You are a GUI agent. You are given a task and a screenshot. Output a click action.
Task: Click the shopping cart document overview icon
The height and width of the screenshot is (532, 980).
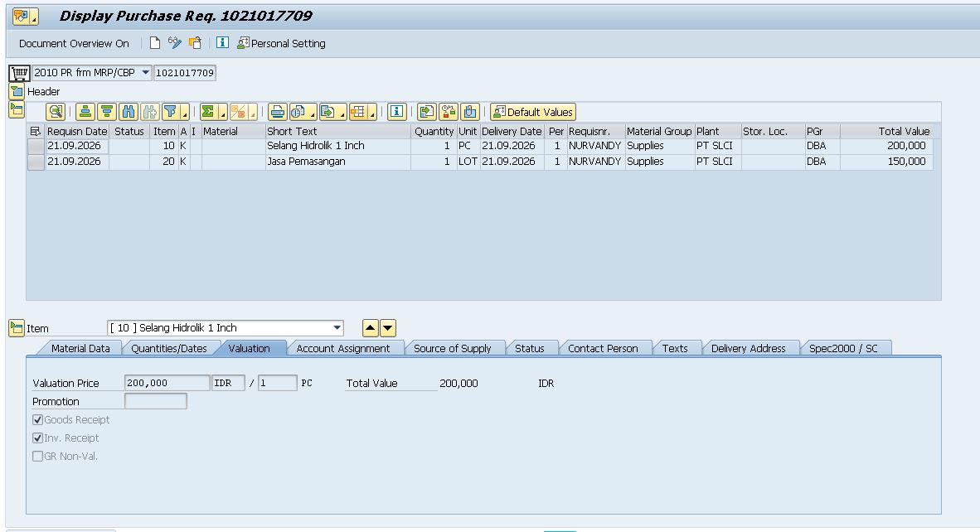[x=19, y=73]
